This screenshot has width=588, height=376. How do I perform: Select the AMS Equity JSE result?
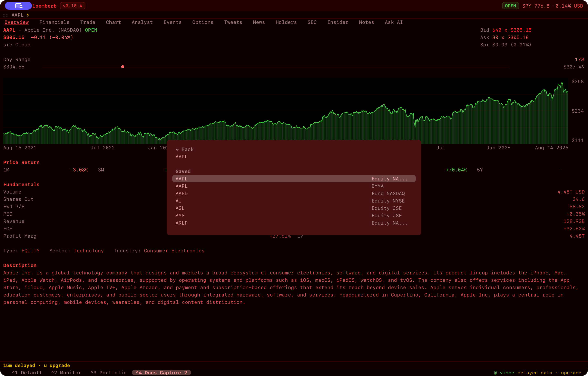pyautogui.click(x=294, y=215)
